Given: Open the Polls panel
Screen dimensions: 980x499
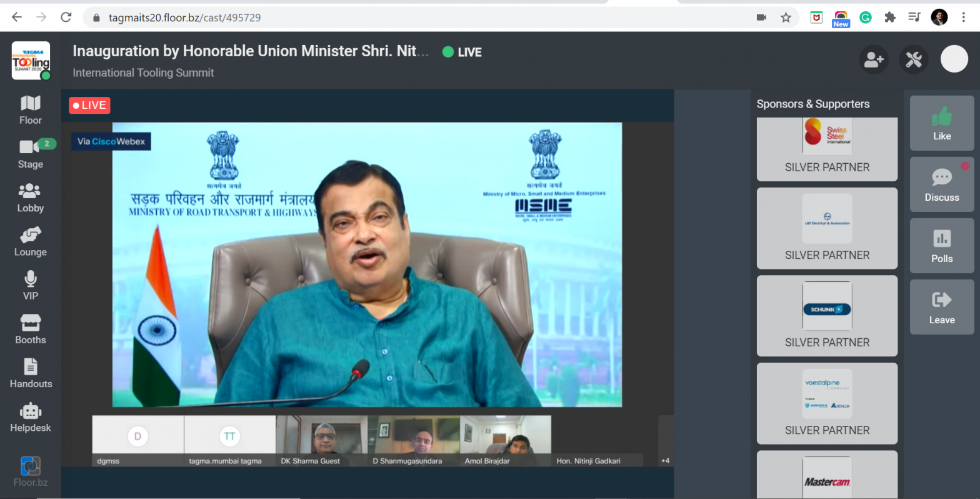Looking at the screenshot, I should pos(941,246).
